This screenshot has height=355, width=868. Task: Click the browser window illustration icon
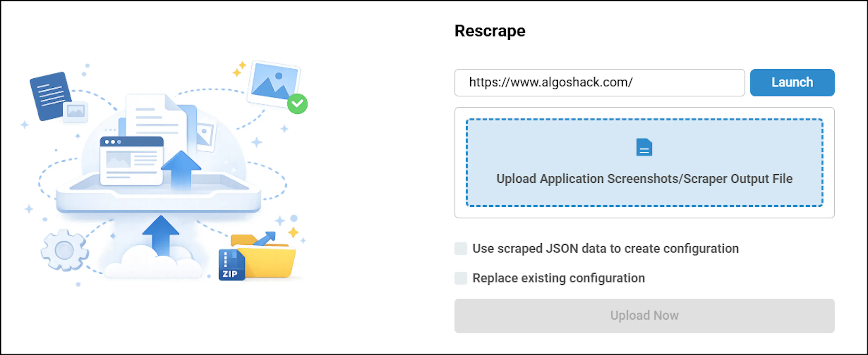132,161
